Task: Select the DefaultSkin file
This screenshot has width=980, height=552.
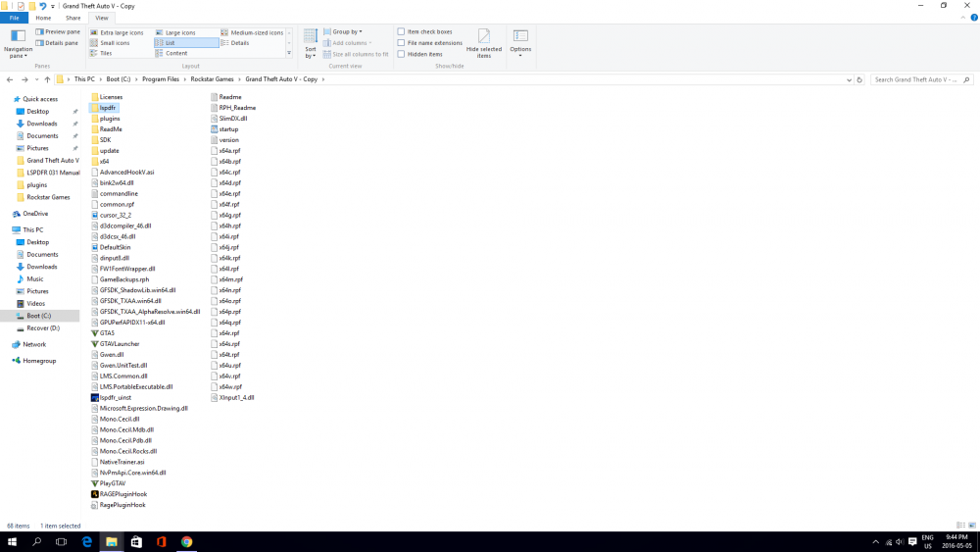Action: [x=111, y=247]
